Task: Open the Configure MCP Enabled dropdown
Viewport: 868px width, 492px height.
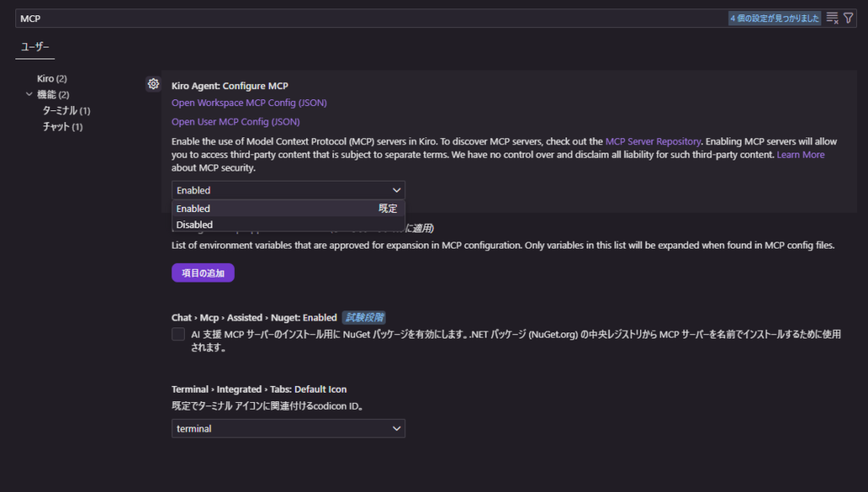Action: click(288, 190)
